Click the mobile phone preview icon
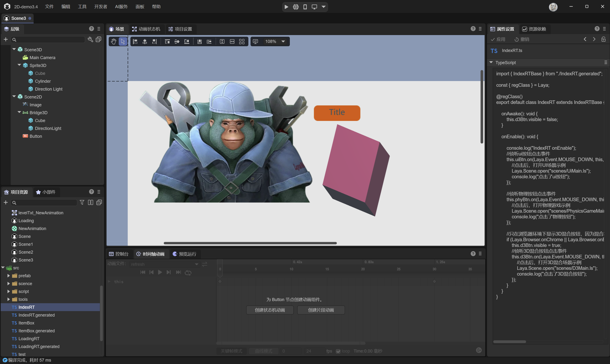The height and width of the screenshot is (364, 610). (x=305, y=7)
